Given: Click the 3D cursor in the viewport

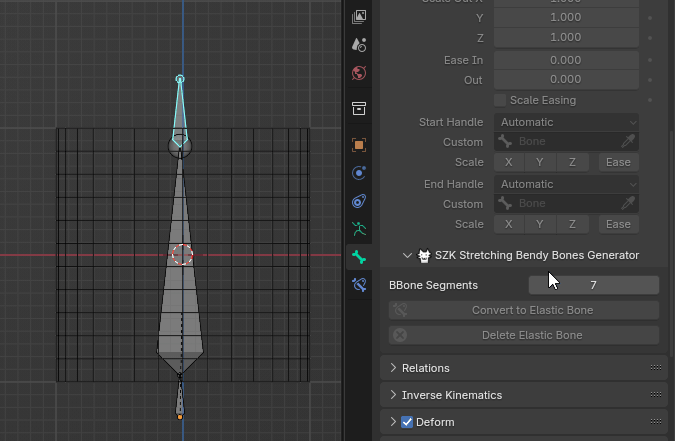Looking at the screenshot, I should [183, 255].
